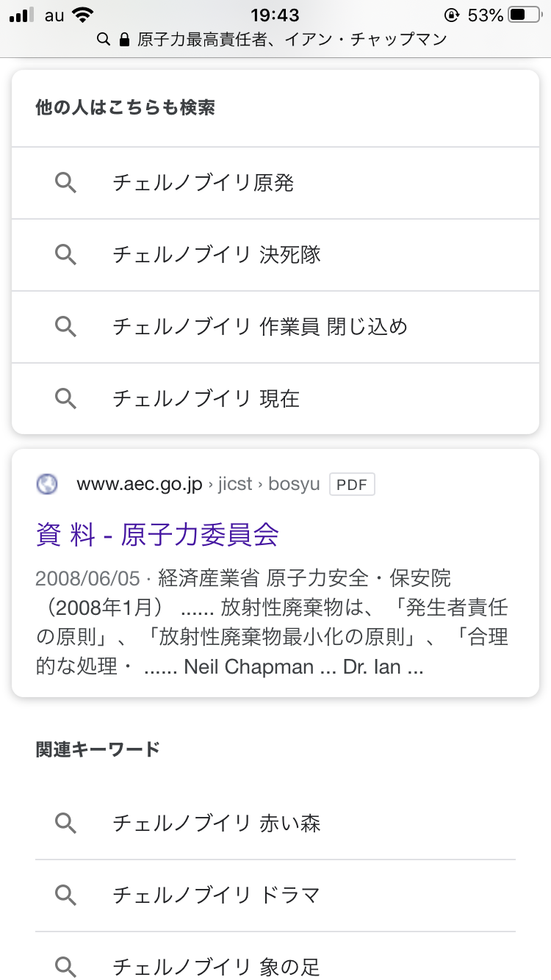This screenshot has height=980, width=551.
Task: Open the 資料 - 原子力委員会 result
Action: point(157,535)
